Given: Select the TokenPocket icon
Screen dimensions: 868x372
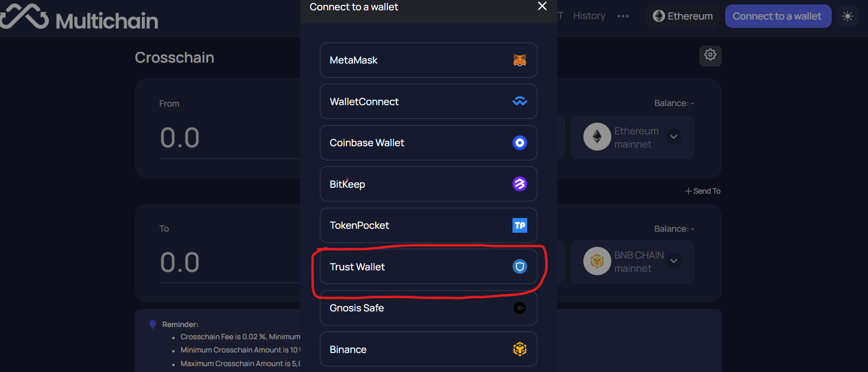Looking at the screenshot, I should (x=520, y=225).
